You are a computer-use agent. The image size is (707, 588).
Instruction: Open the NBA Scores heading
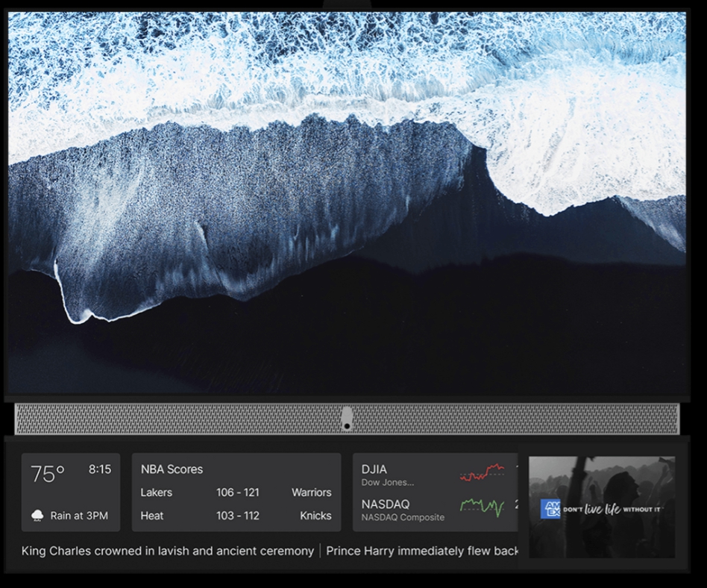coord(172,469)
